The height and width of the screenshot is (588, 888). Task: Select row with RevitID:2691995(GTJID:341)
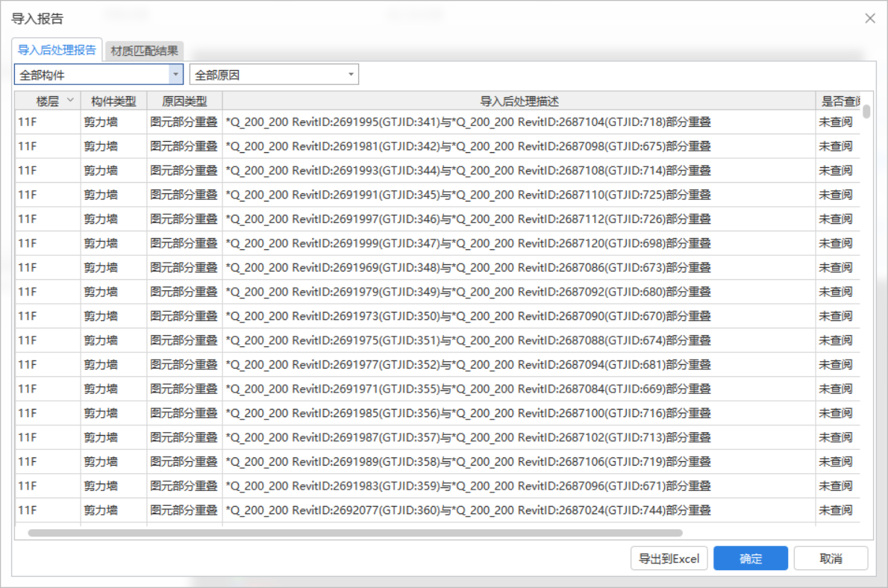pyautogui.click(x=437, y=122)
